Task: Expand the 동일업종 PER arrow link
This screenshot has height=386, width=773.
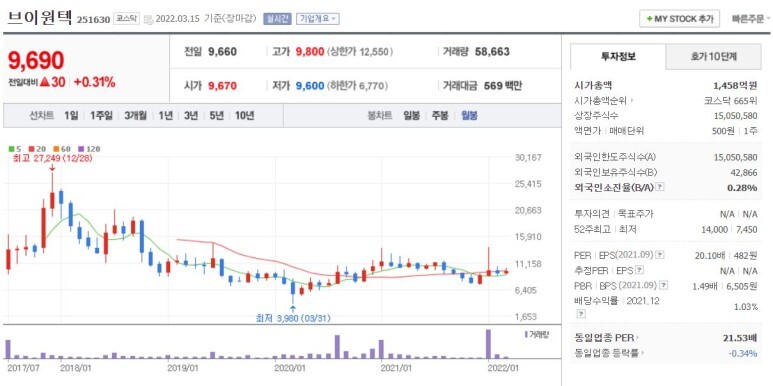Action: click(x=638, y=338)
